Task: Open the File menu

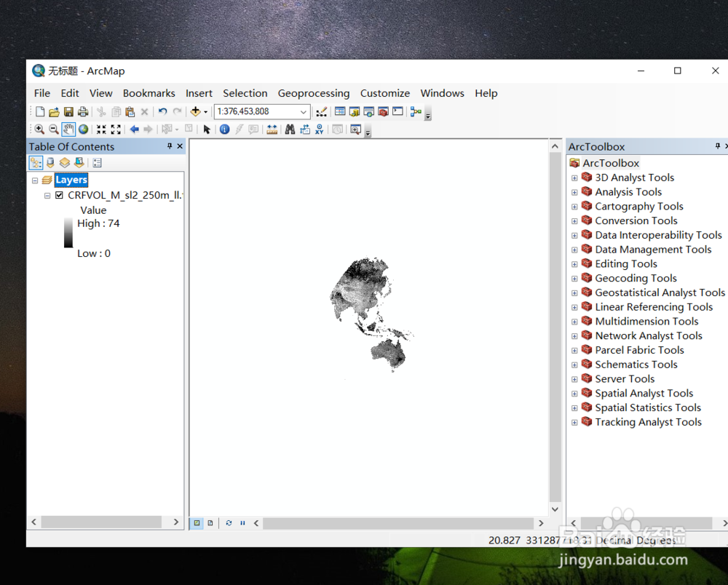Action: tap(41, 93)
